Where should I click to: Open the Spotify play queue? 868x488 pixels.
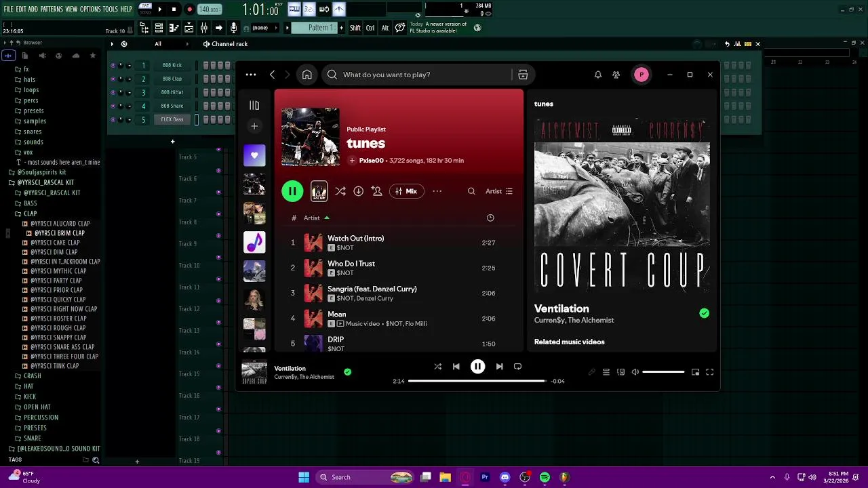pyautogui.click(x=606, y=372)
